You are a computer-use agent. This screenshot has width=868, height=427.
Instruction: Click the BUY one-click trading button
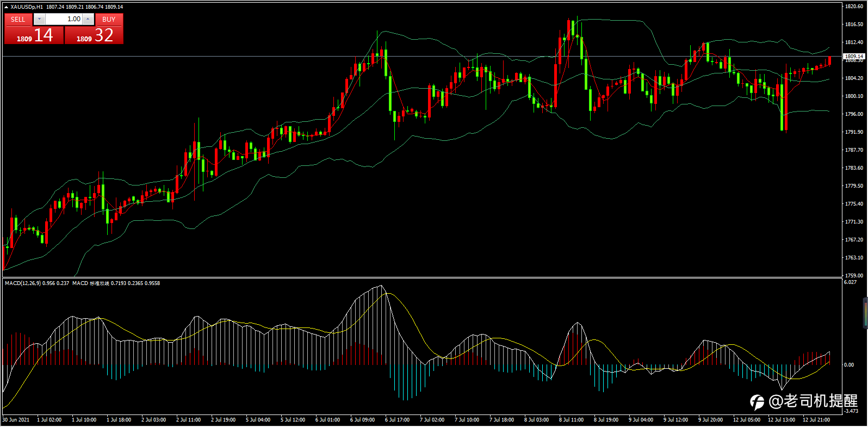click(109, 19)
